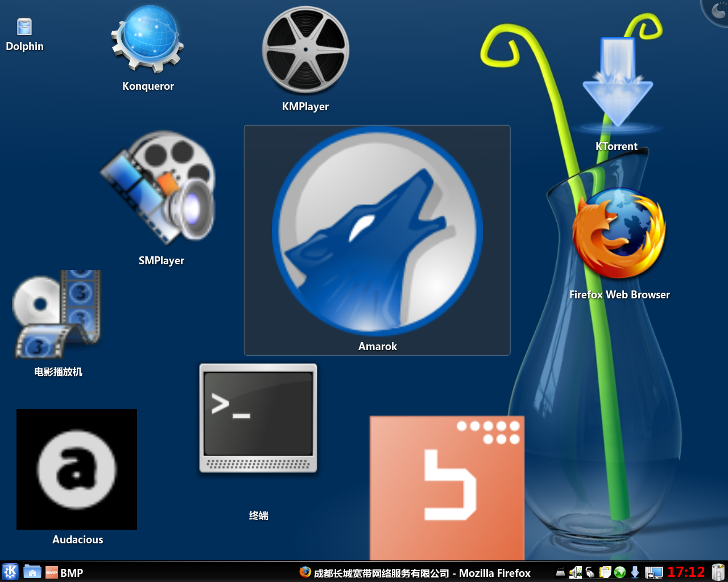Click the 'Firefox Web Browser' label
The image size is (728, 582).
[x=619, y=294]
